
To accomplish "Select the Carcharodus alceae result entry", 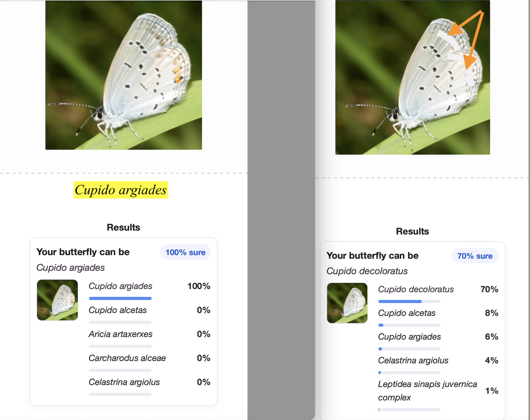I will 127,358.
